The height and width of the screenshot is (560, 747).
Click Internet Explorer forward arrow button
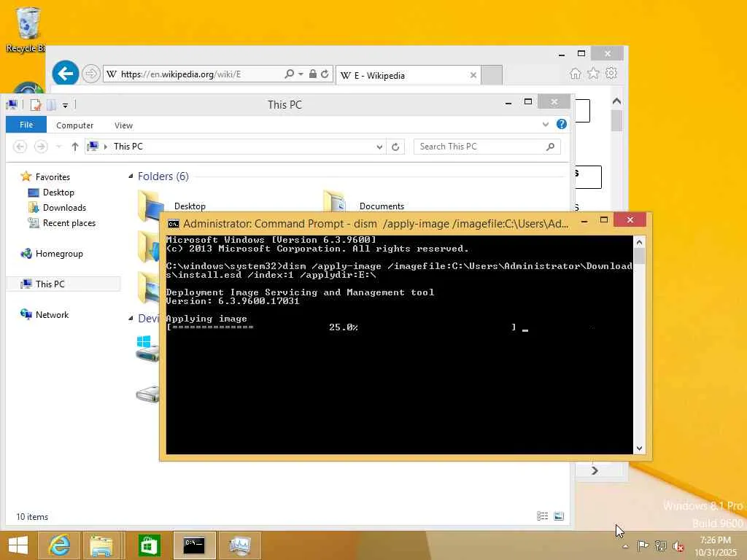click(90, 74)
